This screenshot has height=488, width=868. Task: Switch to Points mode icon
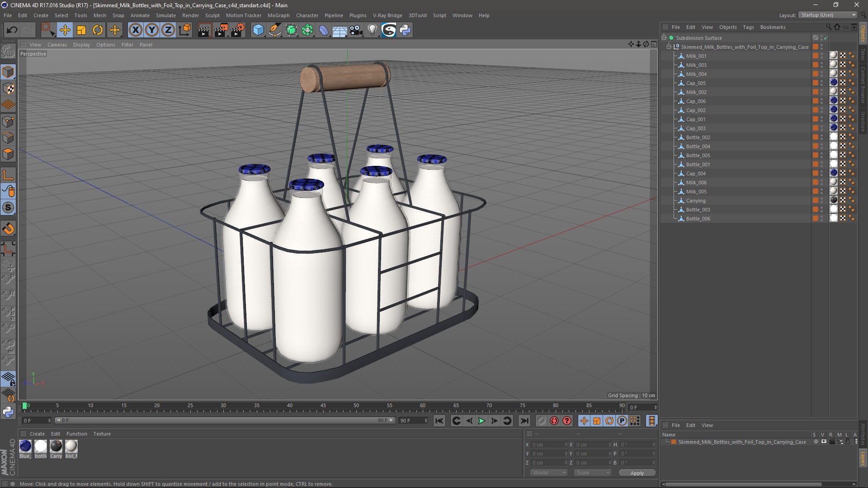point(8,121)
